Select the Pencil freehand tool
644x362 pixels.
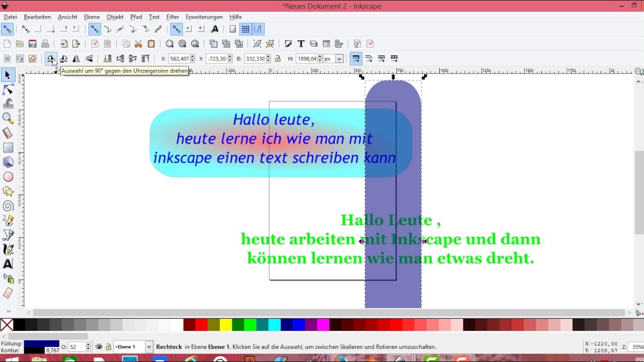pos(8,220)
